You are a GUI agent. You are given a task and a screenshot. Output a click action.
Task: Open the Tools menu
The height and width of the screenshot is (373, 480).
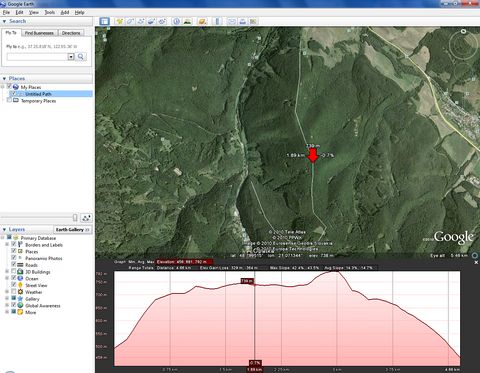50,12
